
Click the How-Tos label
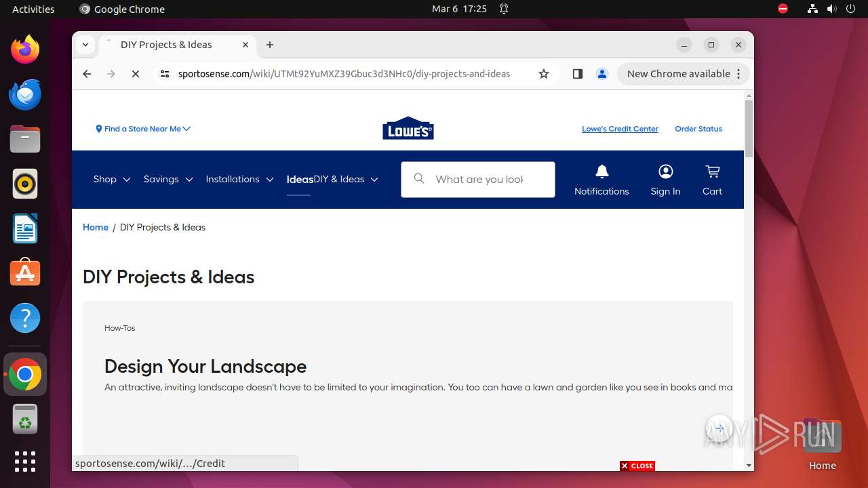coord(120,328)
